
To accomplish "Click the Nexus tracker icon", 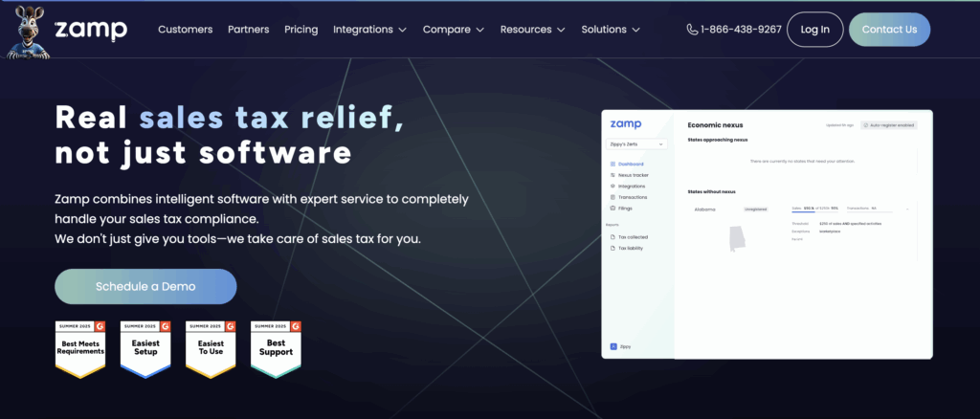I will click(x=612, y=175).
